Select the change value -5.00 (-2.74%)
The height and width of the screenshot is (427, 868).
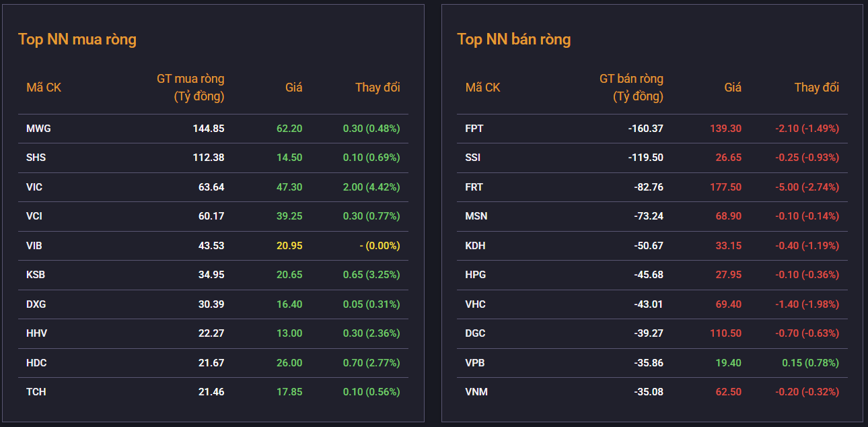(807, 187)
